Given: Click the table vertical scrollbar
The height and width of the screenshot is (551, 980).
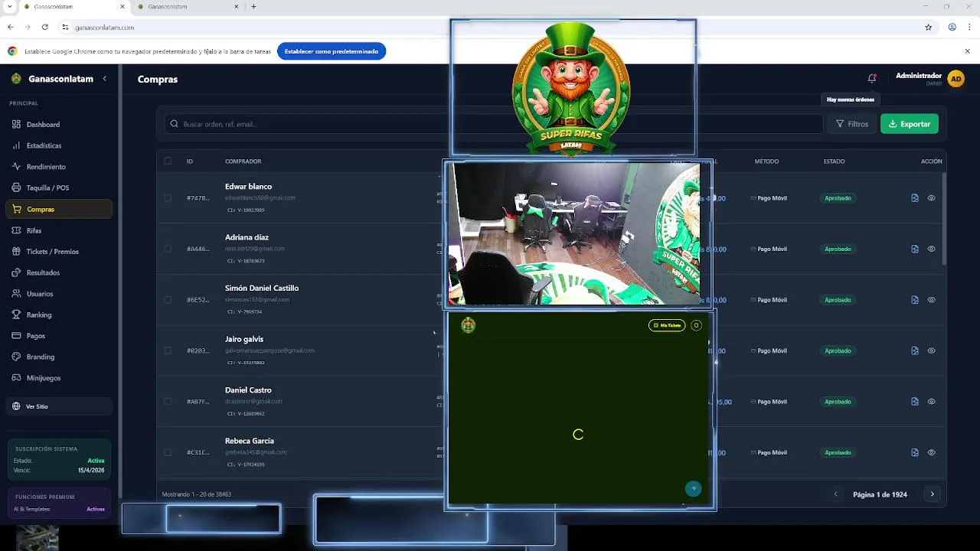Looking at the screenshot, I should click(944, 218).
